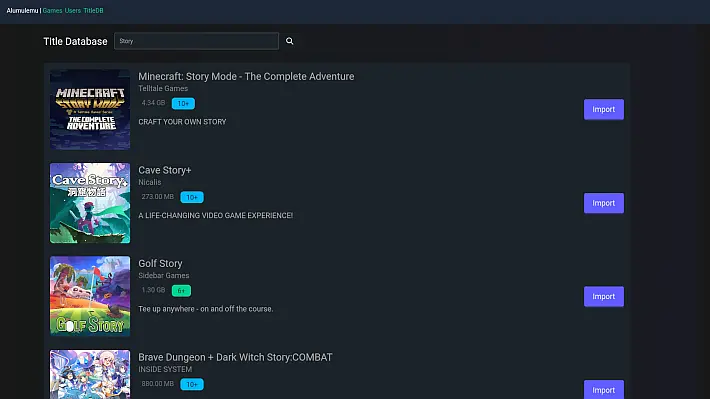Import Minecraft: Story Mode
This screenshot has height=399, width=710.
coord(604,110)
